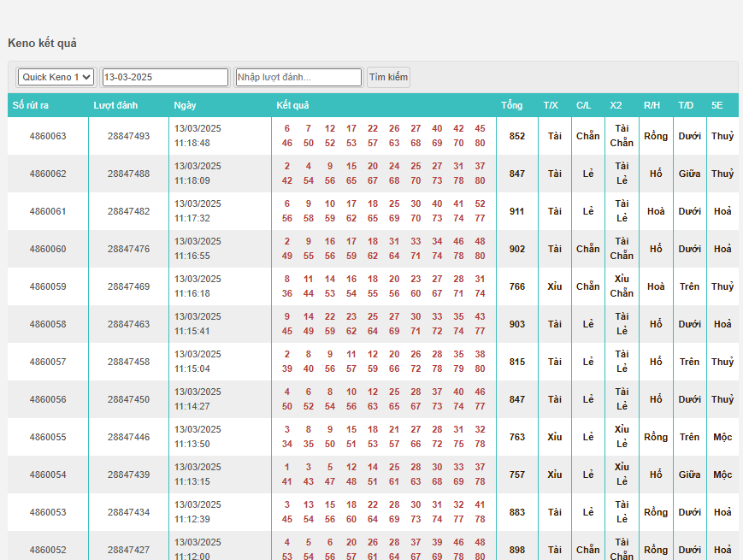This screenshot has width=743, height=560.
Task: Click bet round 28847488
Action: coord(128,174)
